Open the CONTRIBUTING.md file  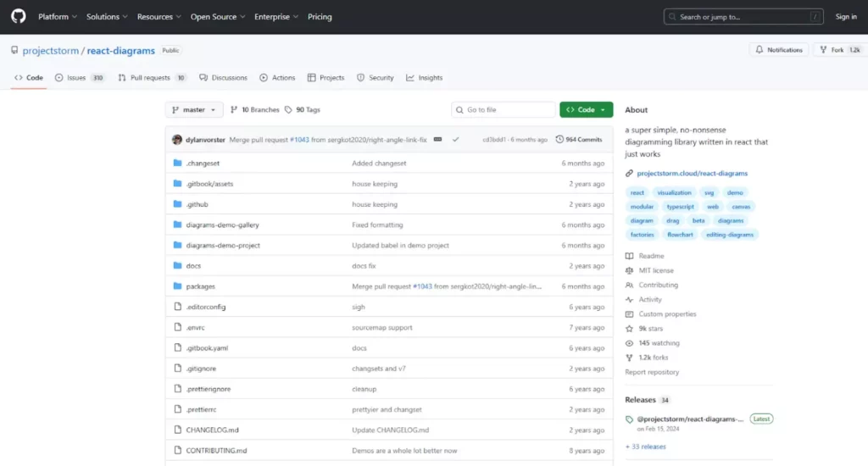point(216,451)
